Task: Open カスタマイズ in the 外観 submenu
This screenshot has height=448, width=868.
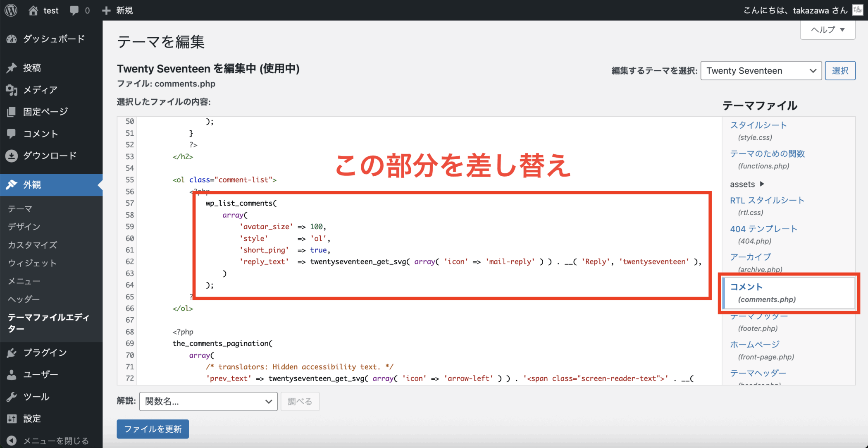Action: 32,245
